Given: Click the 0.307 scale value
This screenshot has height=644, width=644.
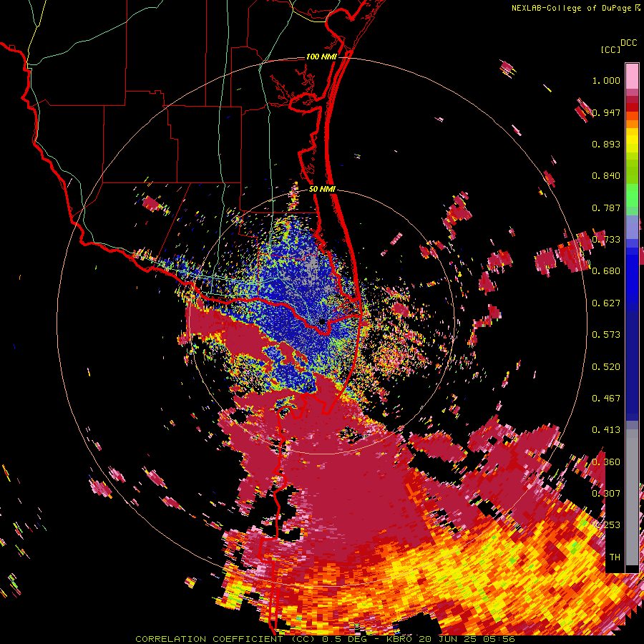Looking at the screenshot, I should tap(606, 494).
